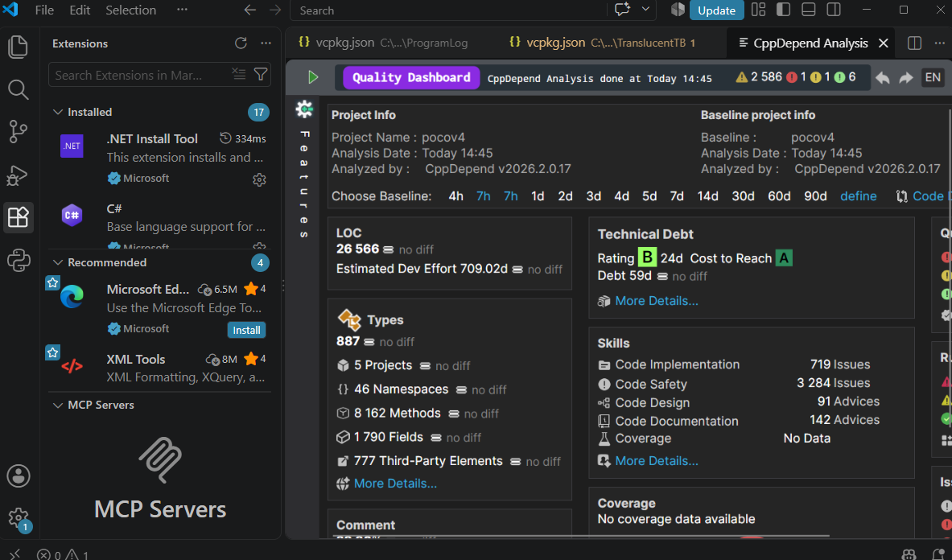Toggle the primary side bar
Image resolution: width=952 pixels, height=560 pixels.
coord(783,10)
